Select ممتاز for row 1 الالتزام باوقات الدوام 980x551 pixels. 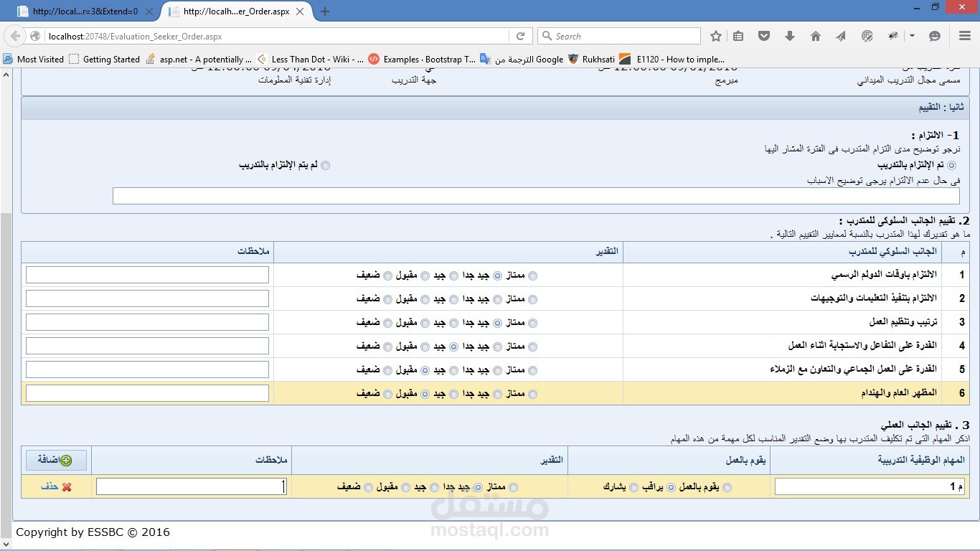pos(532,275)
